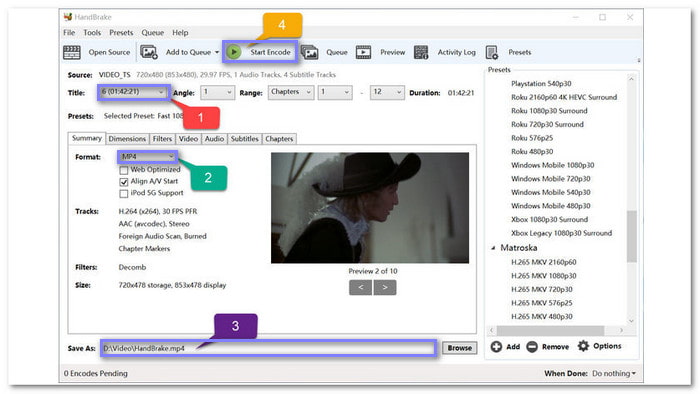Open the end chapter dropdown showing 12
The width and height of the screenshot is (700, 394).
pyautogui.click(x=387, y=92)
